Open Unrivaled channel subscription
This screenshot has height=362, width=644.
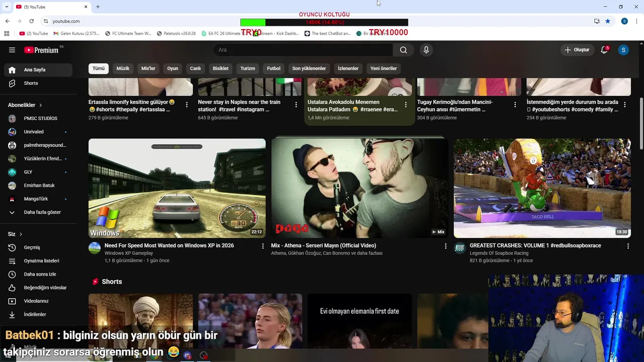pyautogui.click(x=38, y=132)
